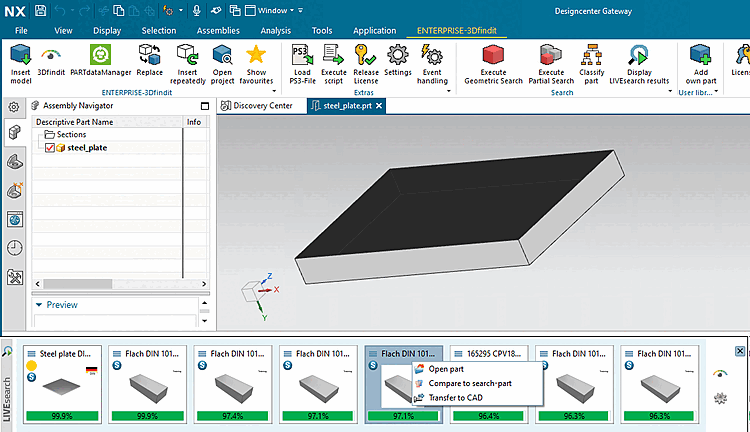This screenshot has height=432, width=750.
Task: Open the View ribbon tab
Action: pyautogui.click(x=63, y=31)
